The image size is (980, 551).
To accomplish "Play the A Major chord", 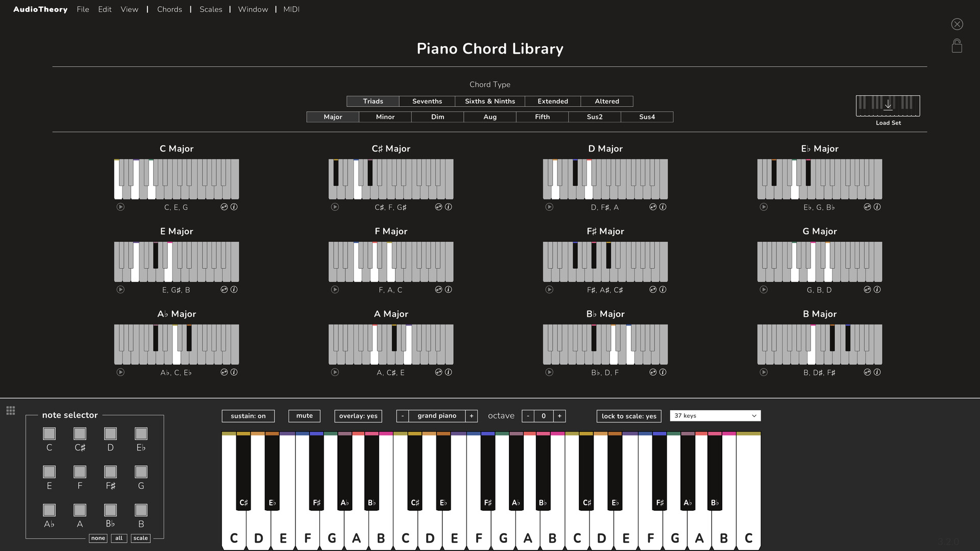I will tap(335, 372).
